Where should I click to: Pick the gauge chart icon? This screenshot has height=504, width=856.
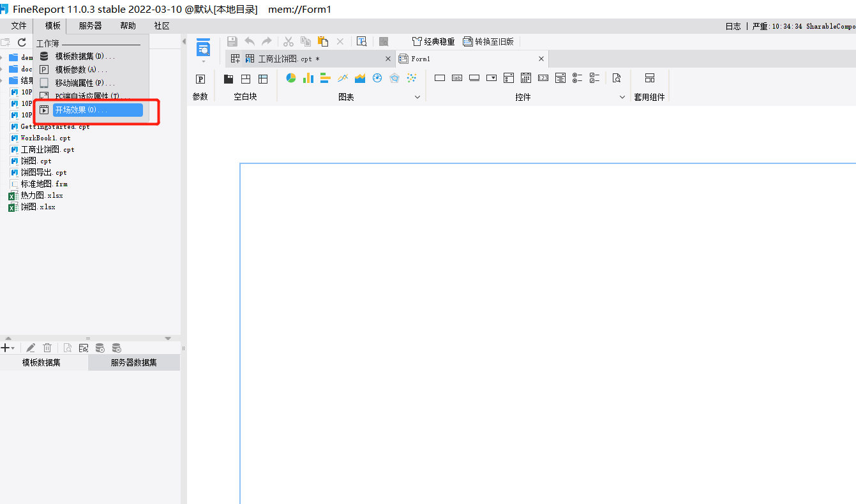(x=377, y=78)
